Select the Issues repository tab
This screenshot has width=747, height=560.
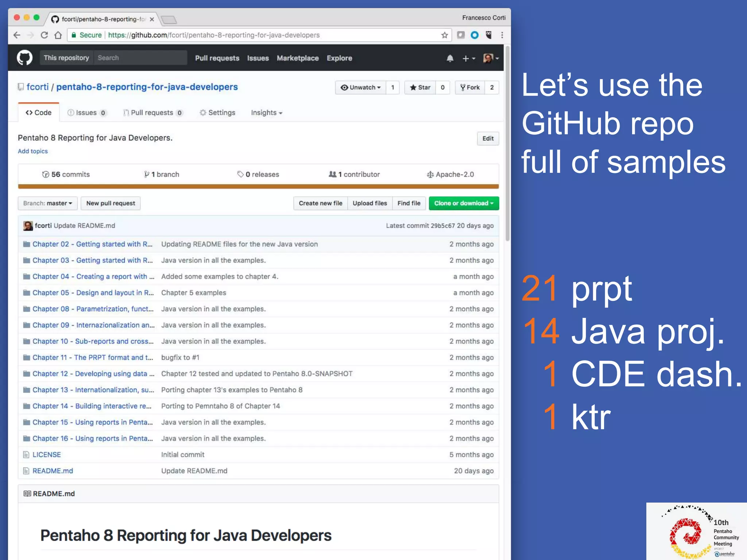(87, 113)
